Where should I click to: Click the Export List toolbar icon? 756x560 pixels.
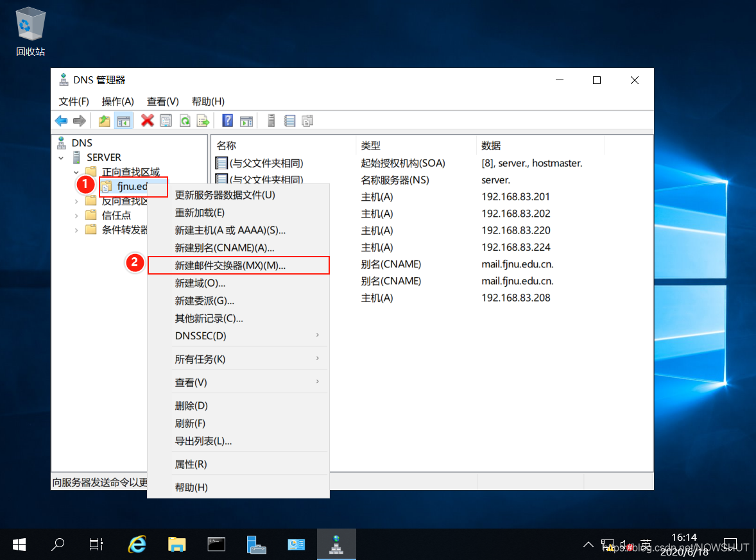(203, 121)
